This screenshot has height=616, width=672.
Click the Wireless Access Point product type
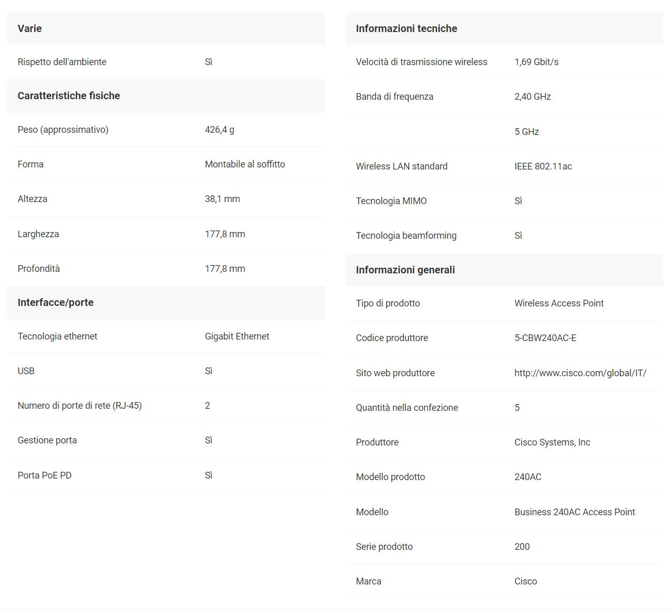tap(559, 303)
